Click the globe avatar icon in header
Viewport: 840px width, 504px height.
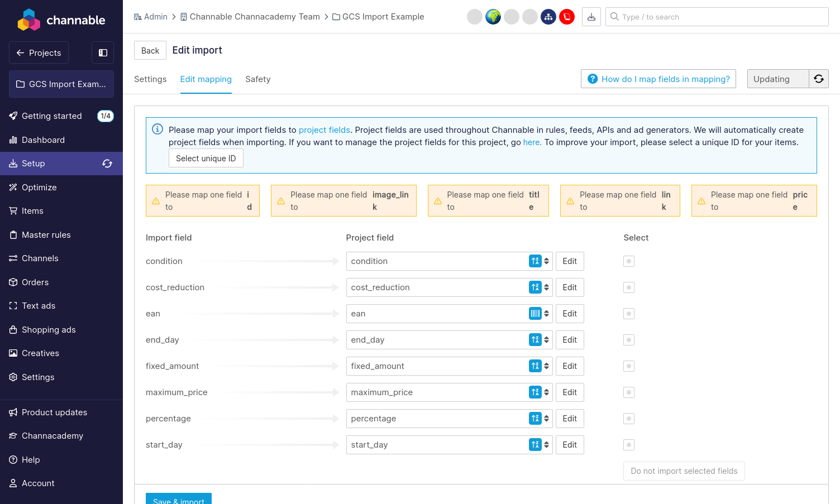(493, 17)
